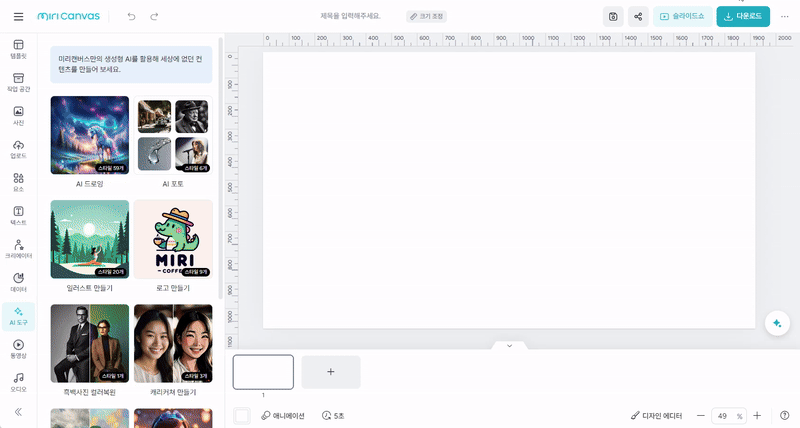Open the 템플릿 templates sidebar panel
The image size is (800, 428).
coord(18,49)
